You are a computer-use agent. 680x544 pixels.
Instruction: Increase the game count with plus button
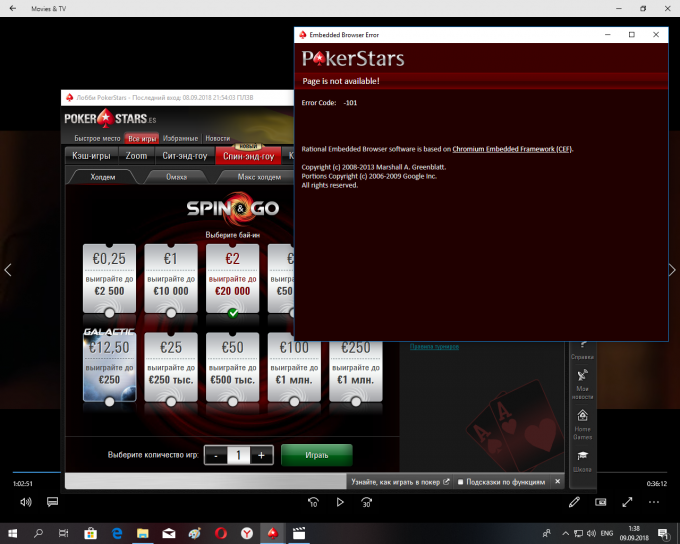point(261,455)
